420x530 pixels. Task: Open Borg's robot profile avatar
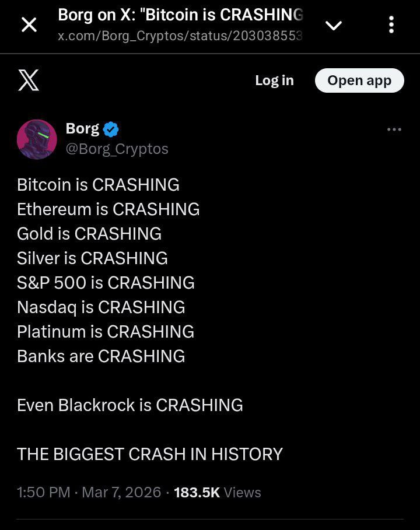click(x=37, y=139)
